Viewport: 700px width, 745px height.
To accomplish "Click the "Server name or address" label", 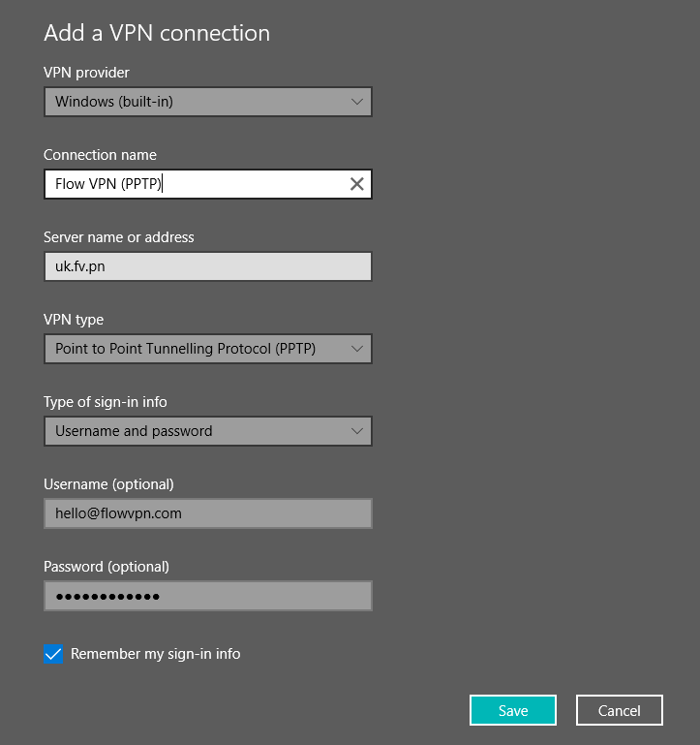I will (119, 237).
